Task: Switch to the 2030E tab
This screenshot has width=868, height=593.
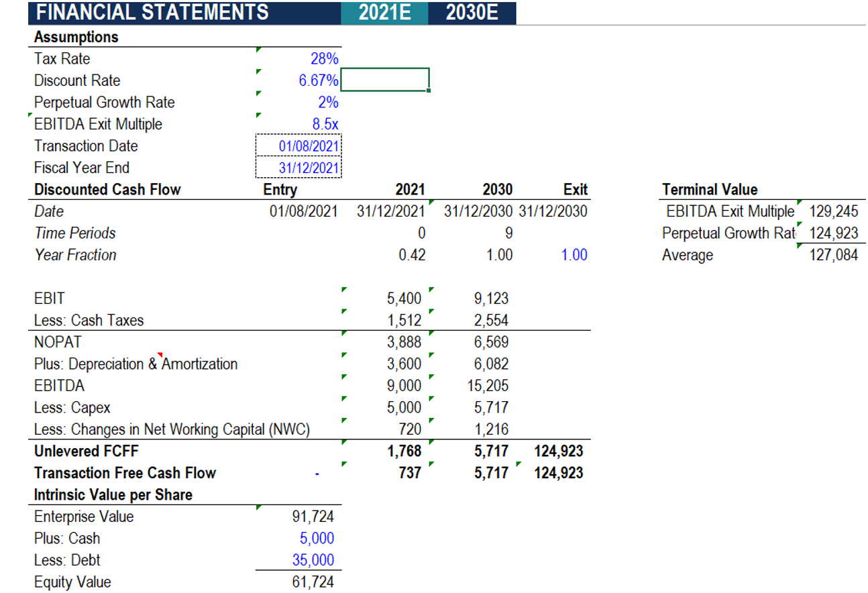Action: point(472,12)
